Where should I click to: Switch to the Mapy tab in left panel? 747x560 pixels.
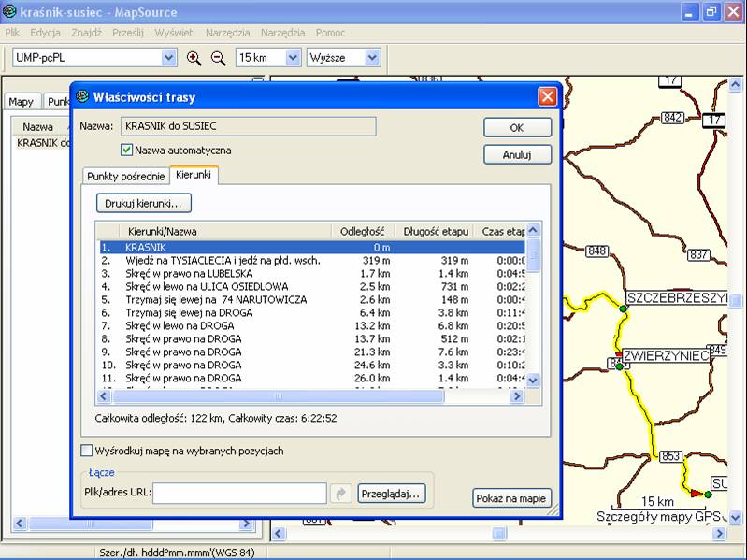[21, 101]
